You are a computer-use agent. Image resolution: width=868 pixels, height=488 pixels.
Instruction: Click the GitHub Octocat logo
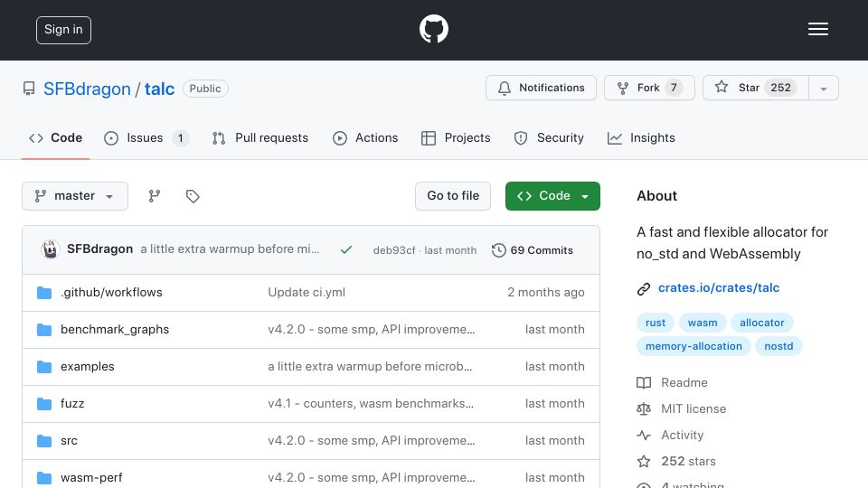click(x=433, y=29)
